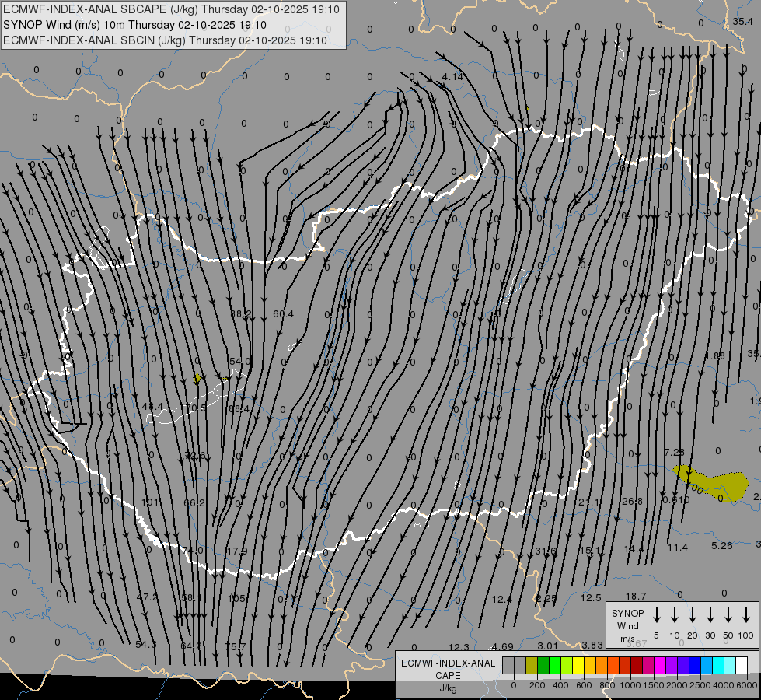Click the '17.9' value on the map
Image resolution: width=761 pixels, height=700 pixels.
click(237, 551)
